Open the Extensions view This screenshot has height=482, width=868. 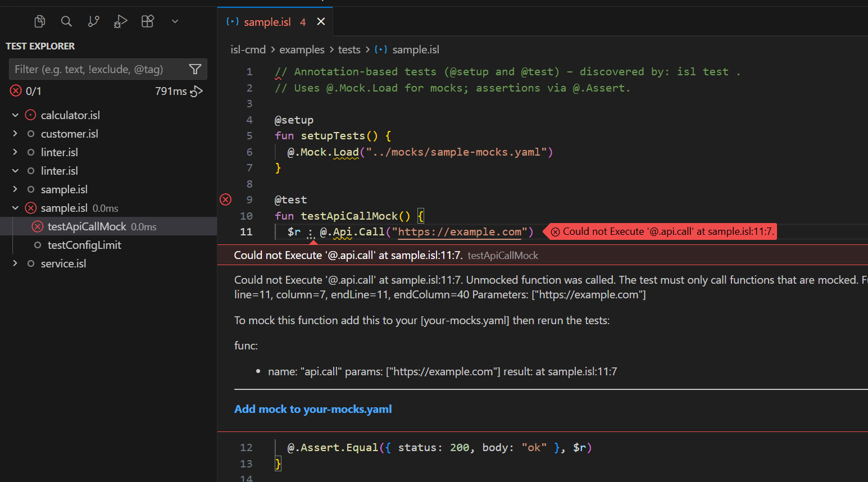pos(147,21)
